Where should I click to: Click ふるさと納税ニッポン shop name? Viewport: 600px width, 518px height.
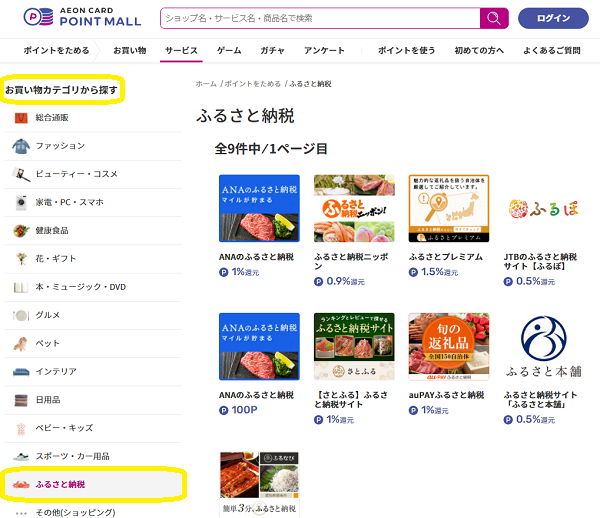(351, 262)
